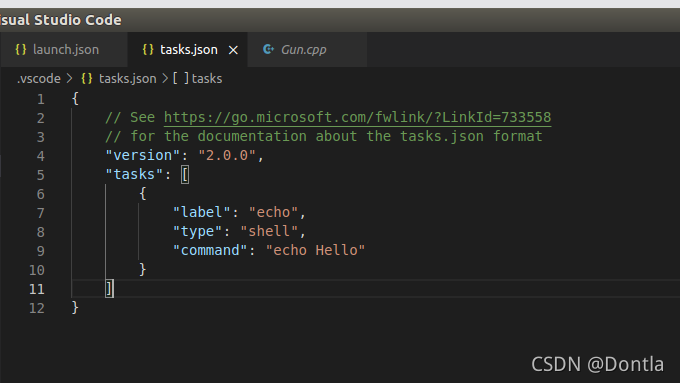Click the "shell" type value
Image resolution: width=680 pixels, height=383 pixels.
coord(269,231)
